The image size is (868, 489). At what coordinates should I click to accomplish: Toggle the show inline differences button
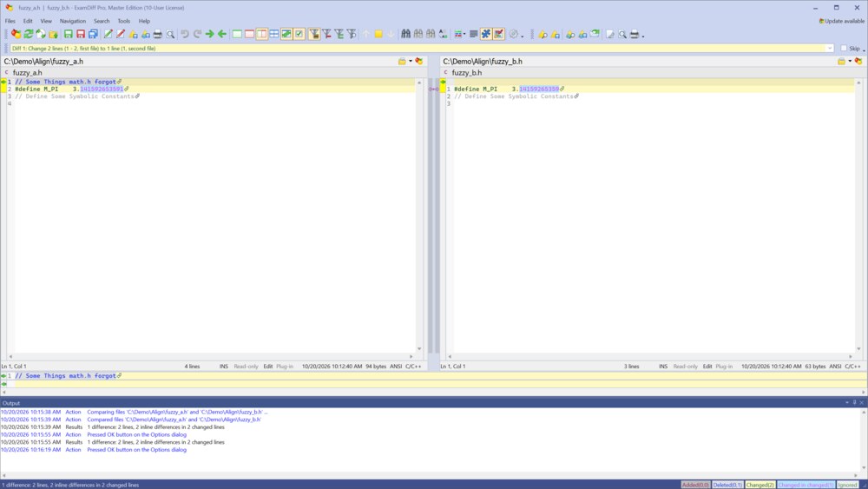point(286,35)
